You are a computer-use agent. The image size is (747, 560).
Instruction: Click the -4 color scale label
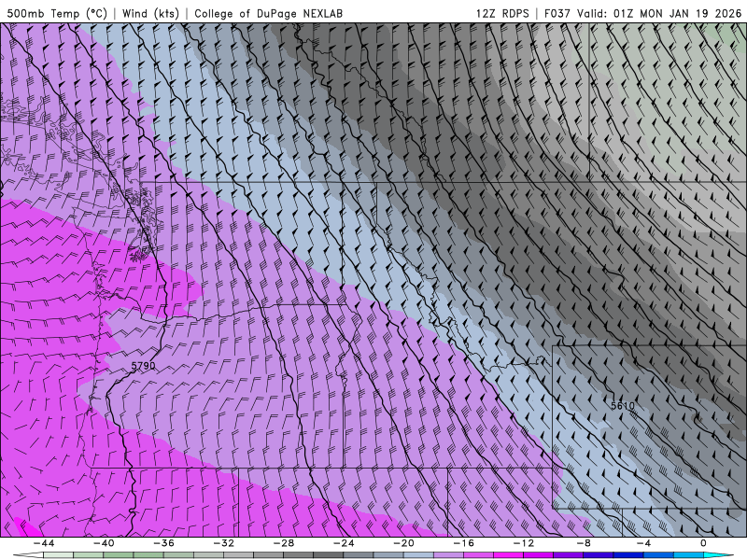[644, 543]
